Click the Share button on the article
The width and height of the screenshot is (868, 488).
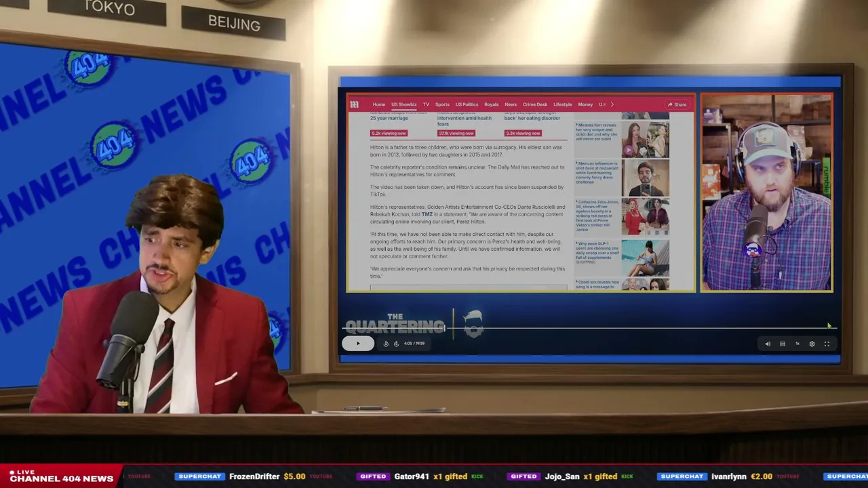(x=677, y=104)
